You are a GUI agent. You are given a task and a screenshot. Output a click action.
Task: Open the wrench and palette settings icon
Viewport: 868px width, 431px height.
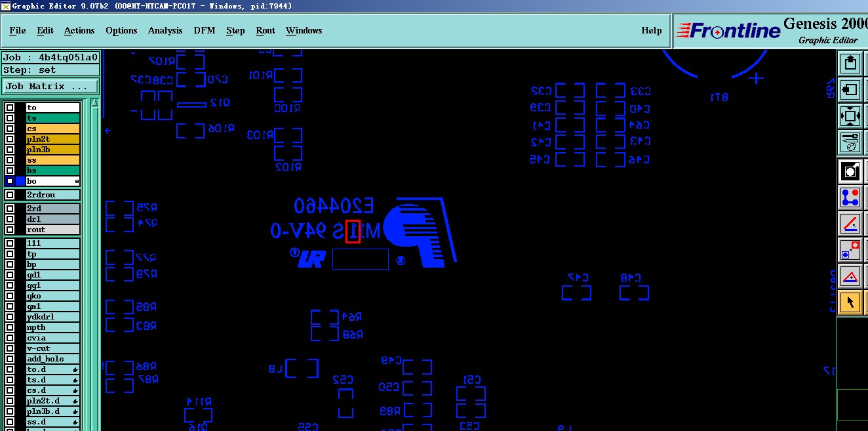850,142
